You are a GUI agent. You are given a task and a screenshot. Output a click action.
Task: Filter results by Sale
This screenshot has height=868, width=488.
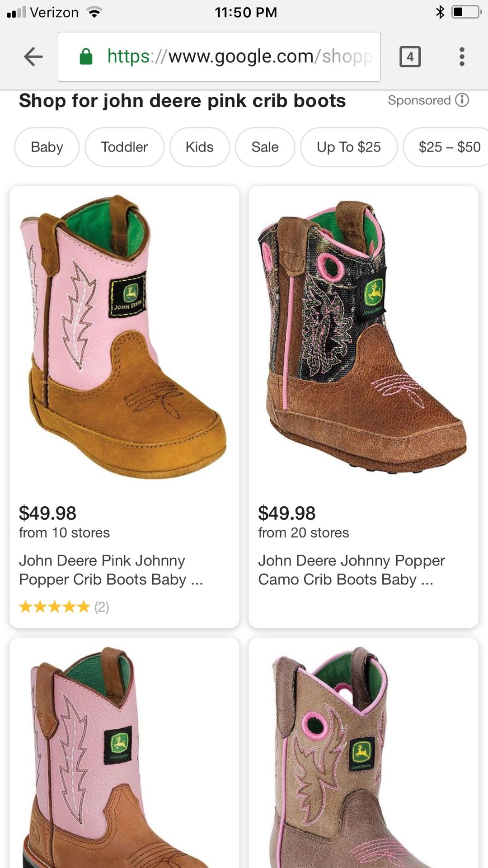point(265,147)
